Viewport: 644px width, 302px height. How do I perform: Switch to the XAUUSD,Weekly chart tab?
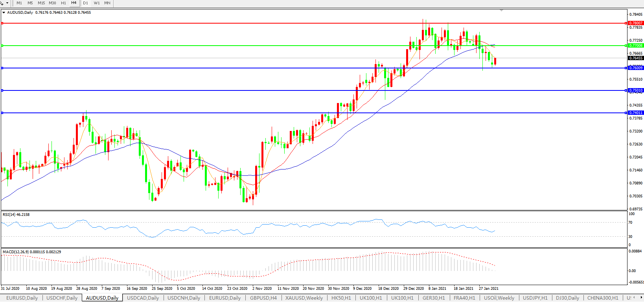(304, 298)
